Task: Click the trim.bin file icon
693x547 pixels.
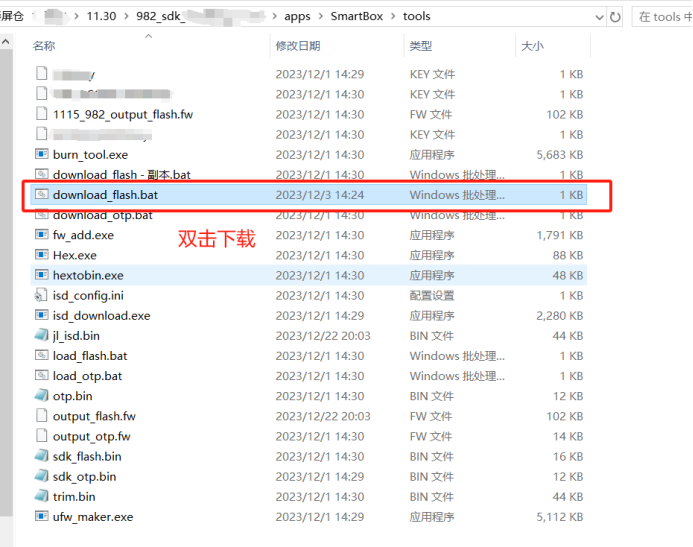Action: [42, 496]
